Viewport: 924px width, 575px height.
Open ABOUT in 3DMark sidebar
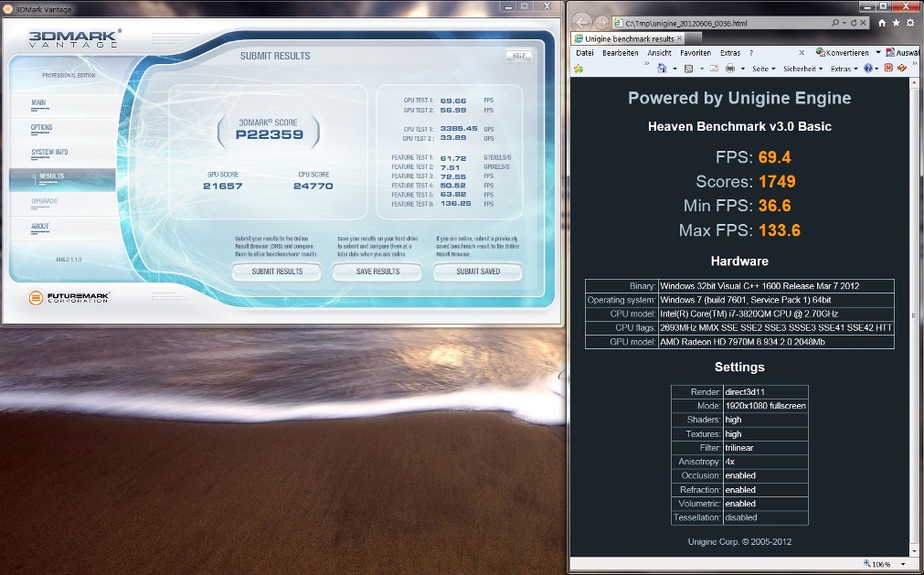[x=40, y=226]
